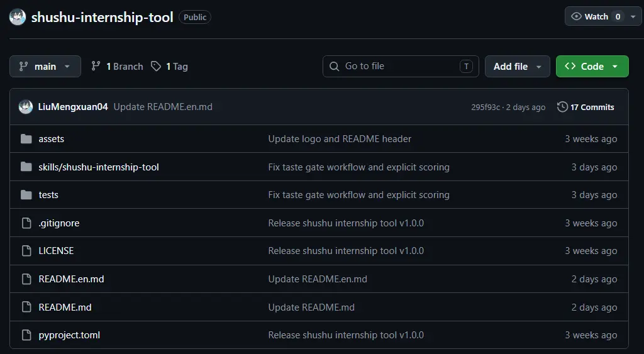Image resolution: width=644 pixels, height=354 pixels.
Task: Click the 2 days ago timestamp on README.md row
Action: [594, 307]
